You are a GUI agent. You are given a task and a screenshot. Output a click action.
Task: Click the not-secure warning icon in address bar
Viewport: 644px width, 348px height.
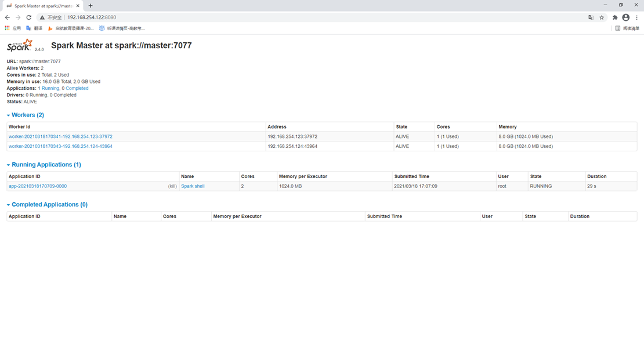pyautogui.click(x=42, y=17)
